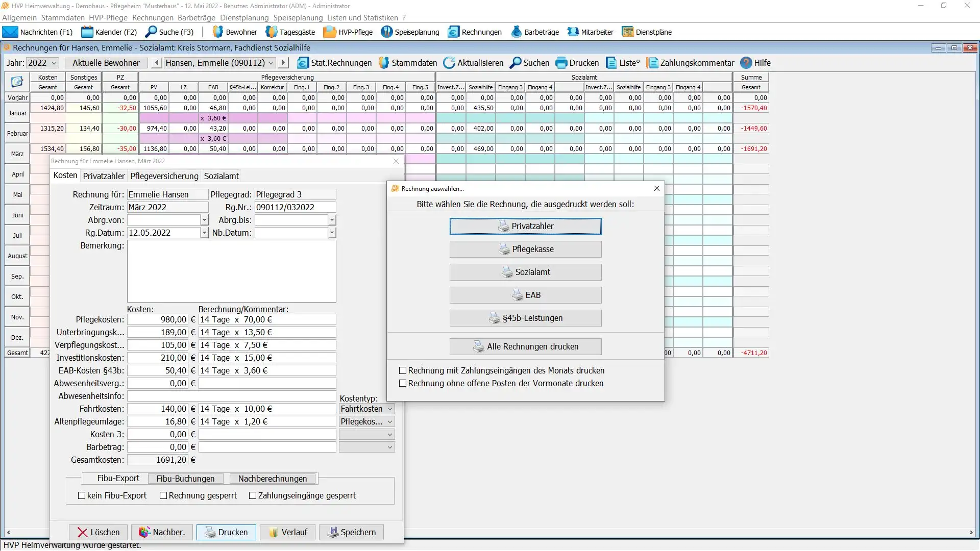Open Zahlungskommentar in invoice toolbar
This screenshot has width=980, height=551.
pos(652,63)
